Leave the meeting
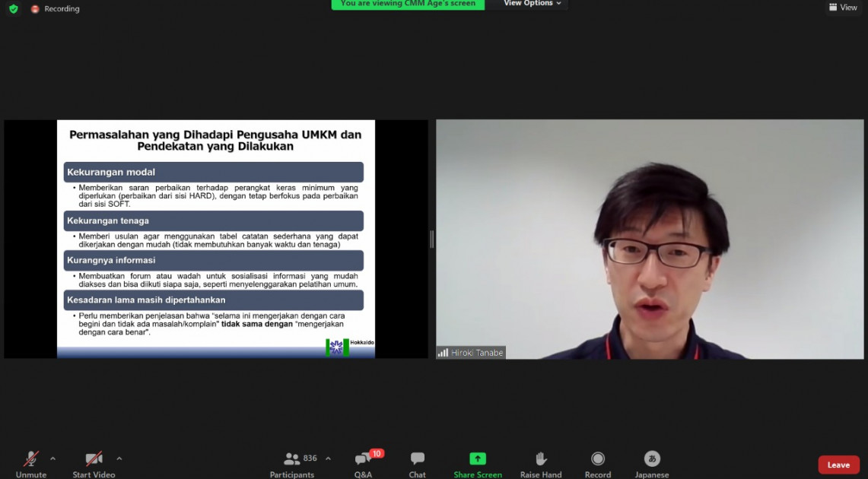This screenshot has width=868, height=479. coord(838,465)
